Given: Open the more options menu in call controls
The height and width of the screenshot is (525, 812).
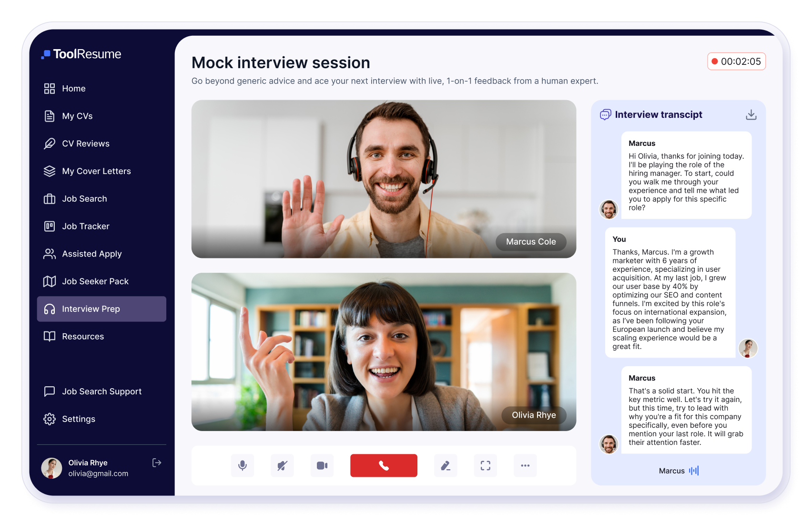Looking at the screenshot, I should [x=525, y=465].
